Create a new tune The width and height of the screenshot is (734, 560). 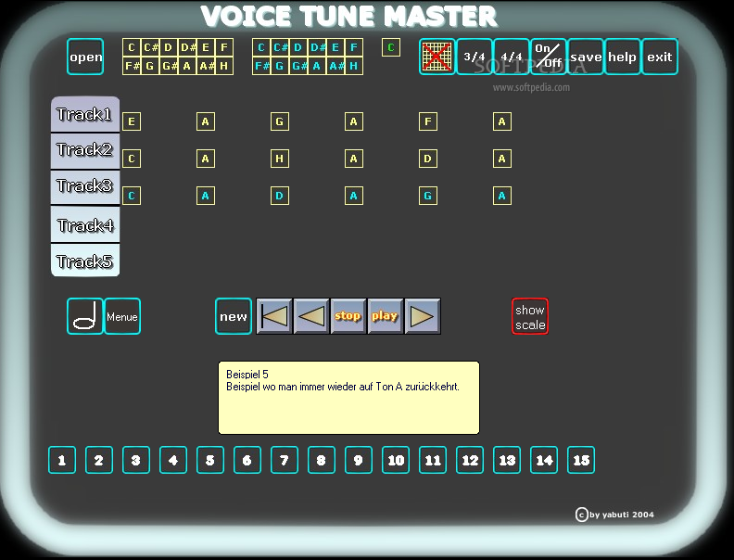point(234,316)
